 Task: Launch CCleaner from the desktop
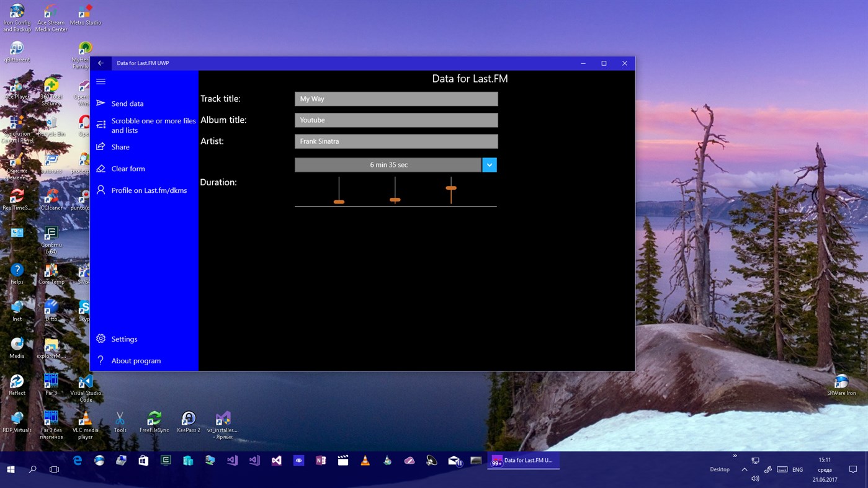(x=51, y=200)
